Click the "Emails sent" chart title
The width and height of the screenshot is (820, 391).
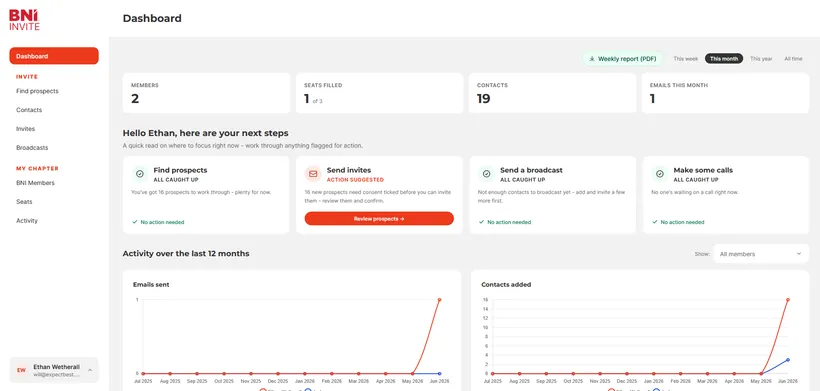[151, 285]
